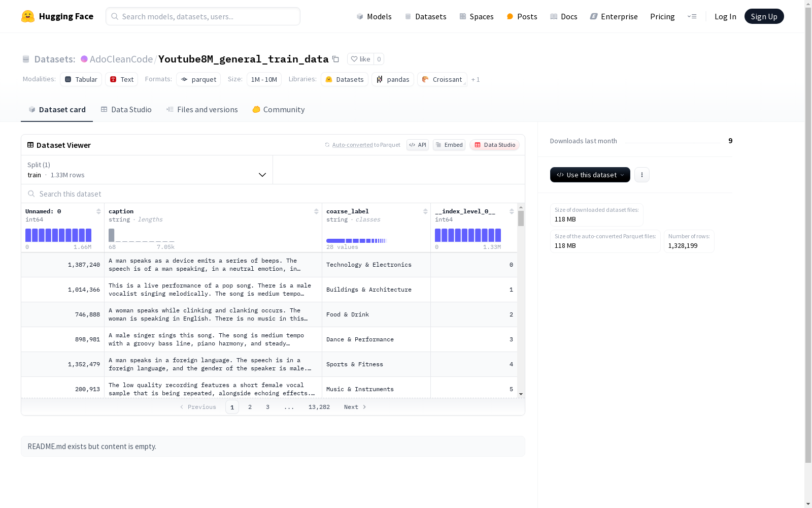Click the Tabular modality tag
812x508 pixels.
(x=81, y=79)
